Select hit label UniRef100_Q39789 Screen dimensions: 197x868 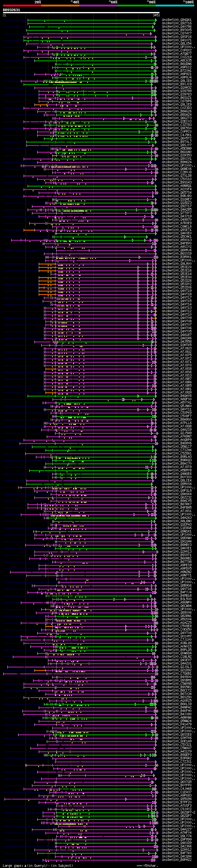pyautogui.click(x=177, y=91)
